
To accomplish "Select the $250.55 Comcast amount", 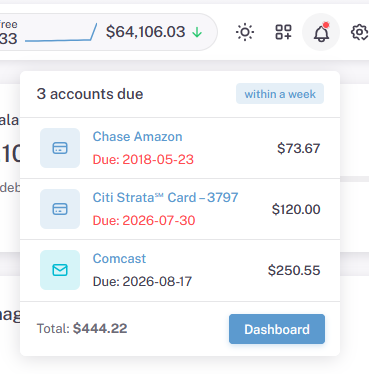I will tap(294, 270).
